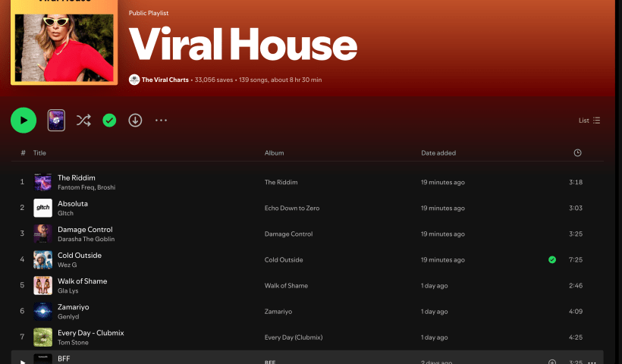Open the List view options dropdown
Viewport: 622px width, 364px height.
589,121
